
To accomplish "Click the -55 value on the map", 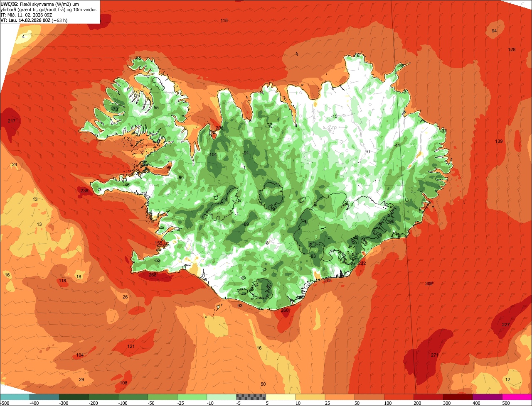I will tap(155, 108).
